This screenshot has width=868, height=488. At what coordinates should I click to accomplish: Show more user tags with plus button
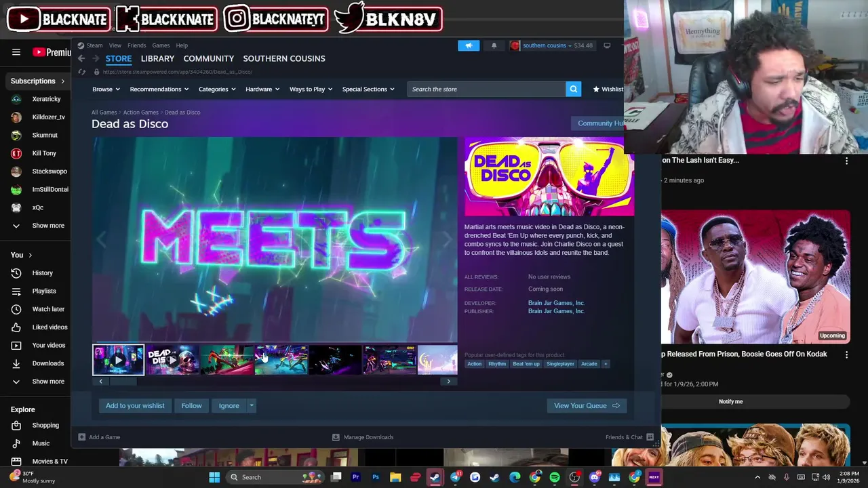point(606,364)
